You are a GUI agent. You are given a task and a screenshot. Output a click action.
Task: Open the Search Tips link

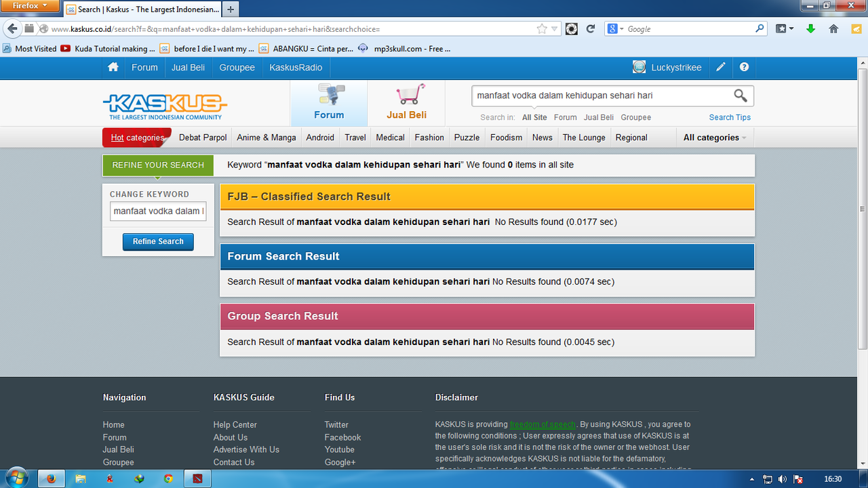[x=730, y=117]
